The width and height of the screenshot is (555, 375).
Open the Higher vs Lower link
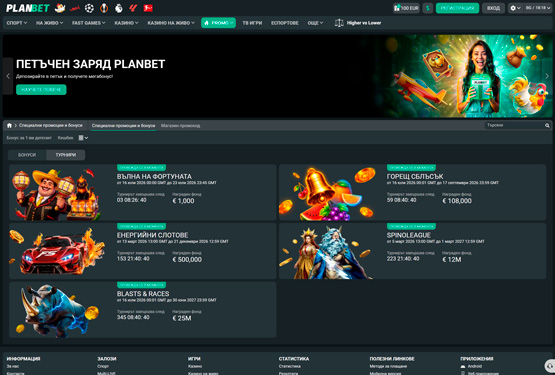(x=364, y=23)
